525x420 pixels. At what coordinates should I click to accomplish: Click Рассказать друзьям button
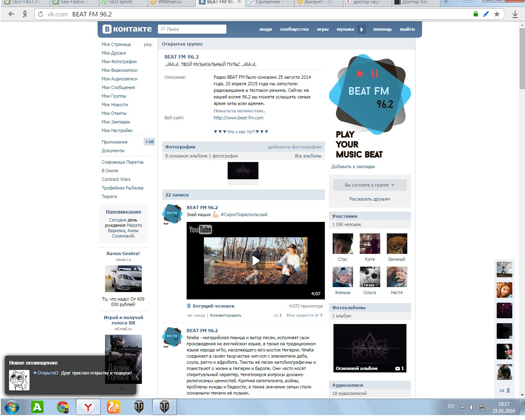pyautogui.click(x=370, y=199)
